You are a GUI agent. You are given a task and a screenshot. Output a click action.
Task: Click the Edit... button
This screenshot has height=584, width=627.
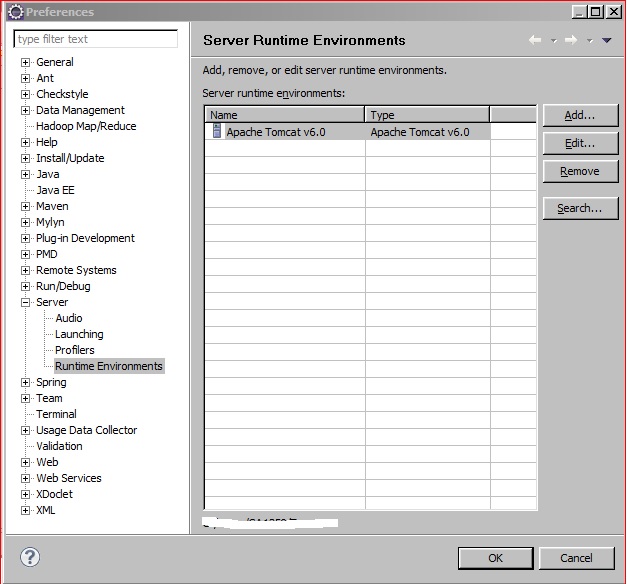[580, 143]
